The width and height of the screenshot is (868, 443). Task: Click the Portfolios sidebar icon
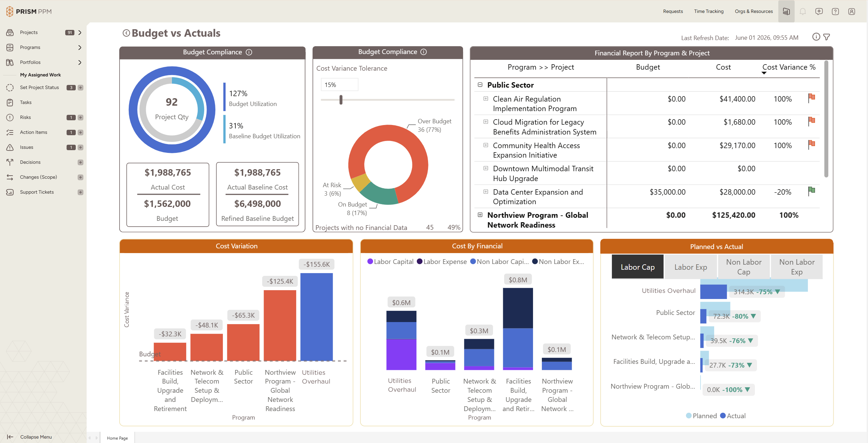(10, 62)
